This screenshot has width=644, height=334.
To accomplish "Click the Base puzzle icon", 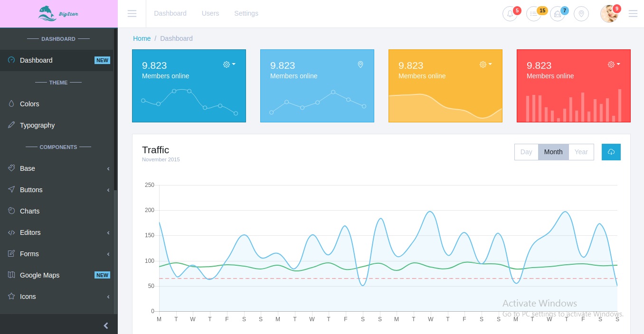I will click(x=12, y=168).
